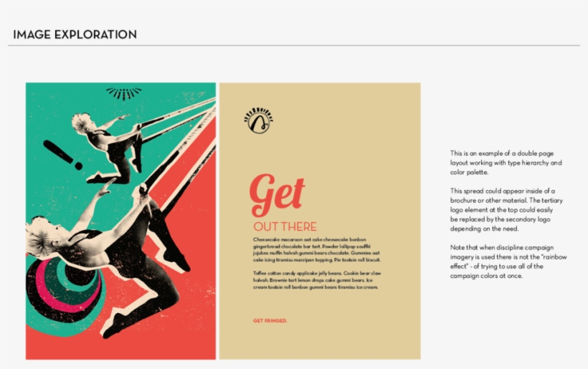Click the black exclamation mark graphic
The width and height of the screenshot is (588, 369).
[x=62, y=155]
